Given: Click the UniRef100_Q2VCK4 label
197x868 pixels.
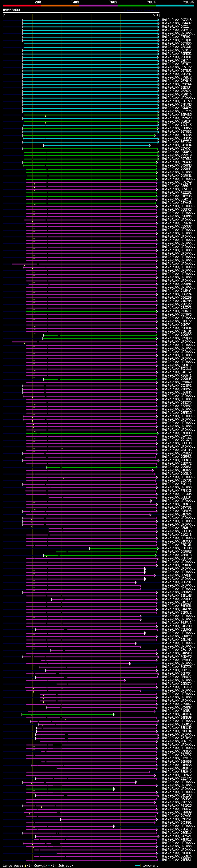Looking at the screenshot, I should 177,149.
